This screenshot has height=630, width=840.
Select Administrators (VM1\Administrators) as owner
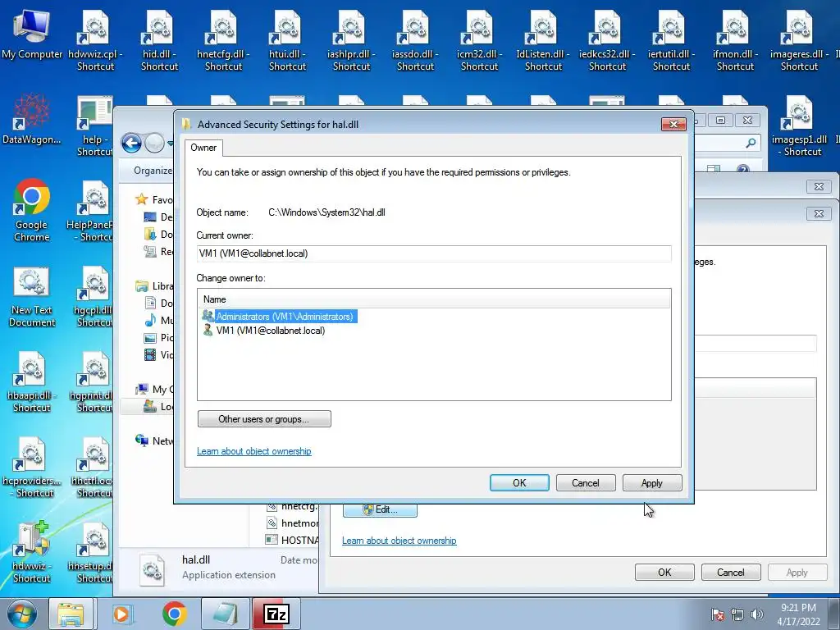coord(279,317)
